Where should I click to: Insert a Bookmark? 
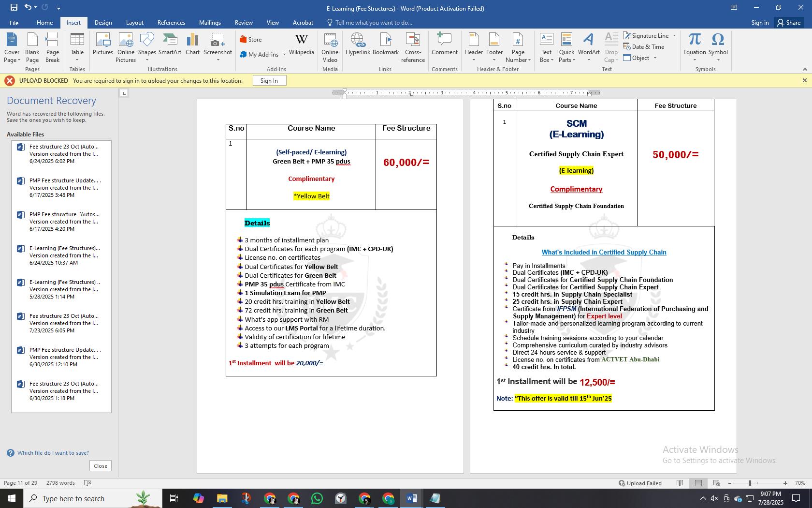click(386, 44)
